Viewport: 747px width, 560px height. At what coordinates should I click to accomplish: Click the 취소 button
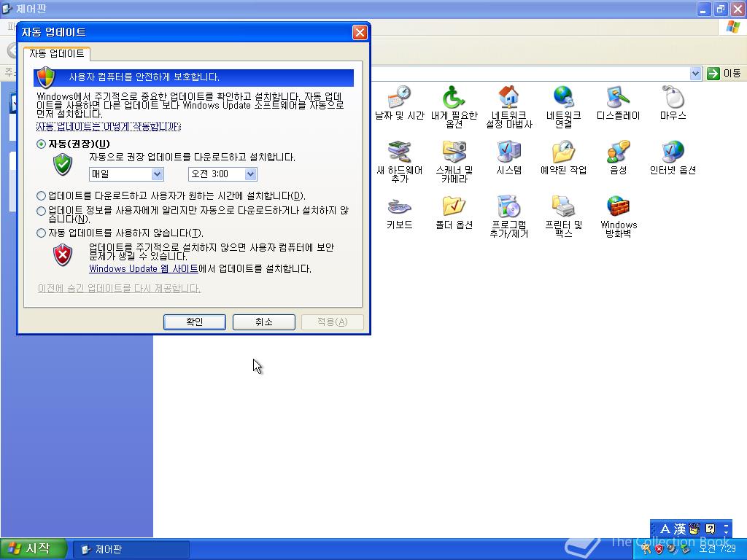pyautogui.click(x=264, y=322)
